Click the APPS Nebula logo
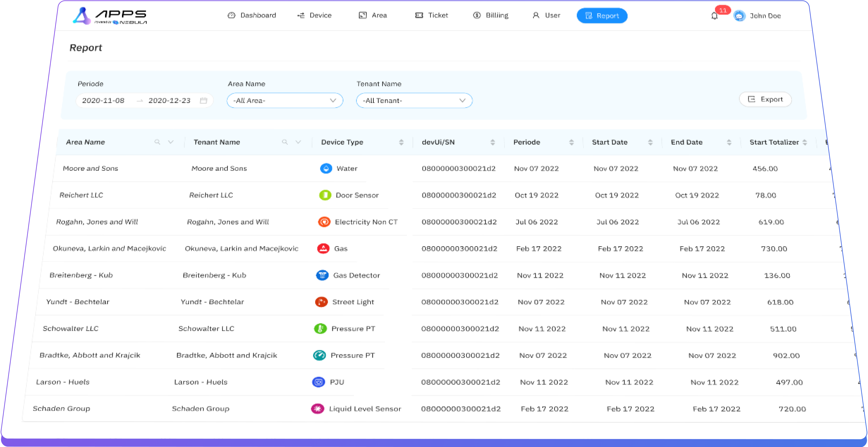This screenshot has width=868, height=447. [x=110, y=16]
